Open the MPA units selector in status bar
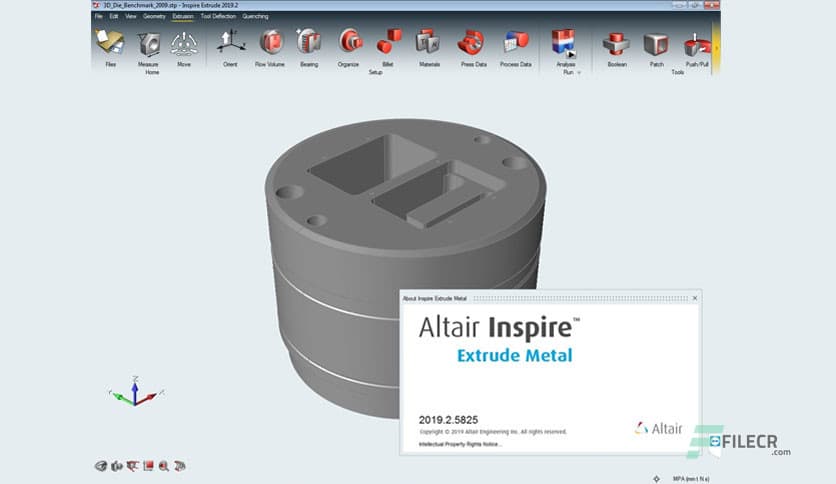 (691, 479)
